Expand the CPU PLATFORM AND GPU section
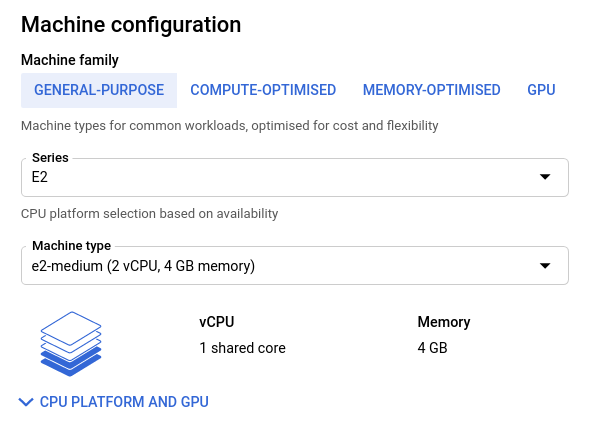Viewport: 609px width, 434px height. tap(124, 402)
